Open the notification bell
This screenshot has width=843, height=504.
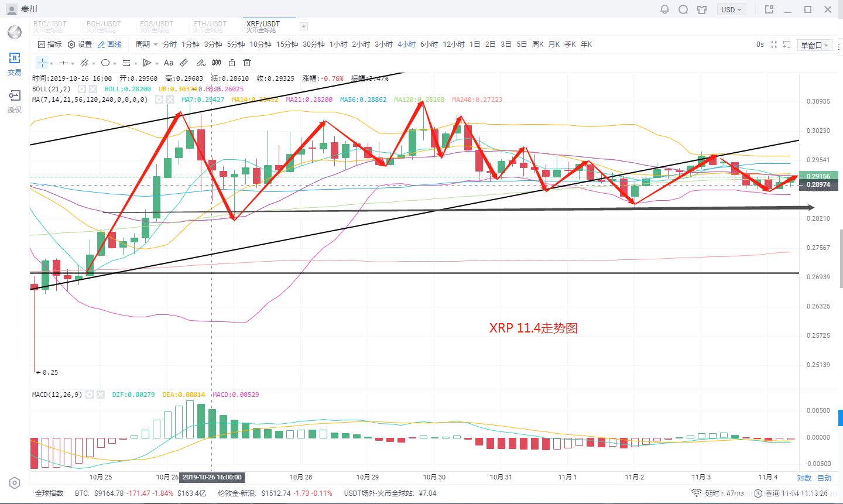tap(664, 9)
